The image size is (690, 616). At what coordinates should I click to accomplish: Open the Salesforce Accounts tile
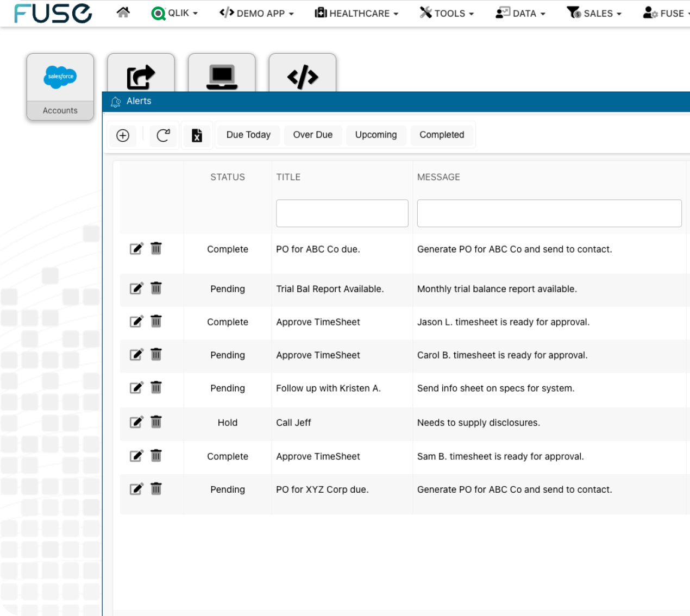coord(60,86)
